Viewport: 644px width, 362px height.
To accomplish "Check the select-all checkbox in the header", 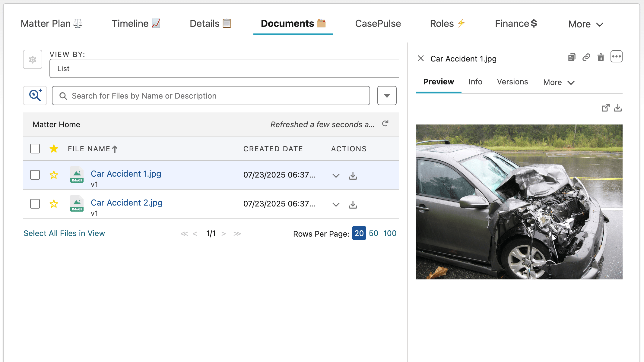I will point(35,149).
